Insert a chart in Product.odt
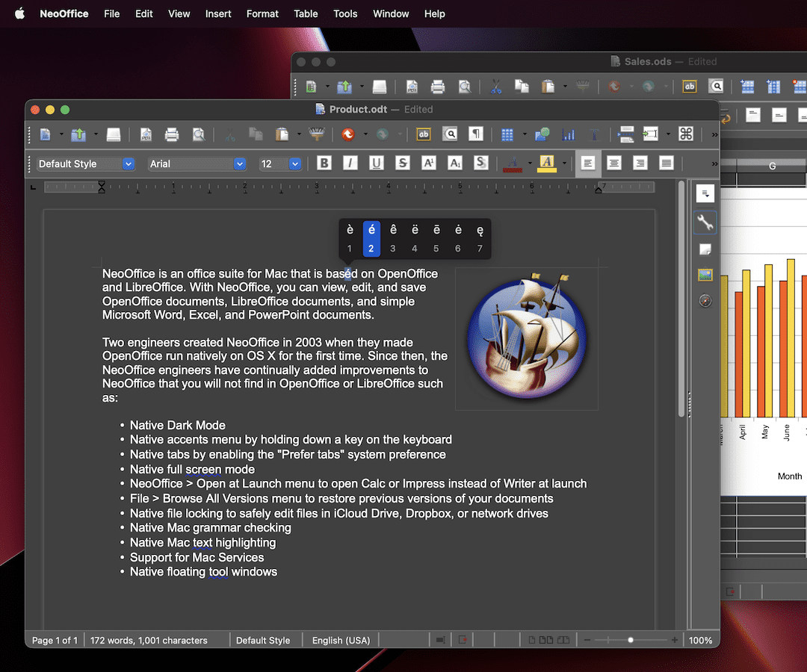The width and height of the screenshot is (807, 672). point(569,134)
